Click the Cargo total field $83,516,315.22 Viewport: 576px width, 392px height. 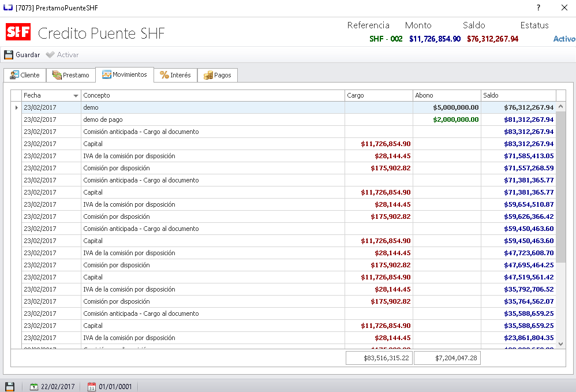tap(379, 358)
